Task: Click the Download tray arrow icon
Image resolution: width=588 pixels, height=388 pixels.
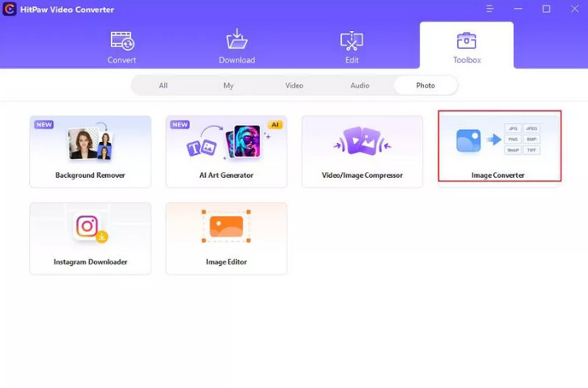Action: pyautogui.click(x=237, y=39)
